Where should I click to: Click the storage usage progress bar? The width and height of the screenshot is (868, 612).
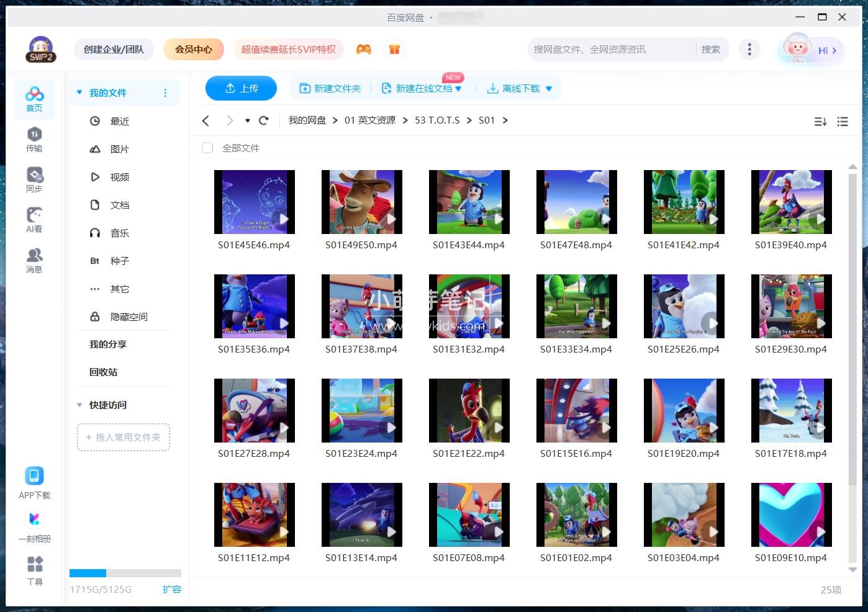coord(125,573)
